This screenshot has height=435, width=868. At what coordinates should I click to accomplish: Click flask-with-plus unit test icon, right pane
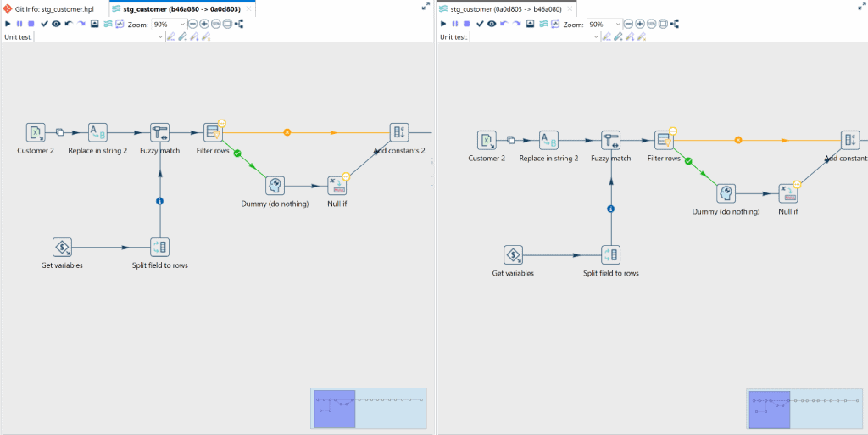point(618,37)
